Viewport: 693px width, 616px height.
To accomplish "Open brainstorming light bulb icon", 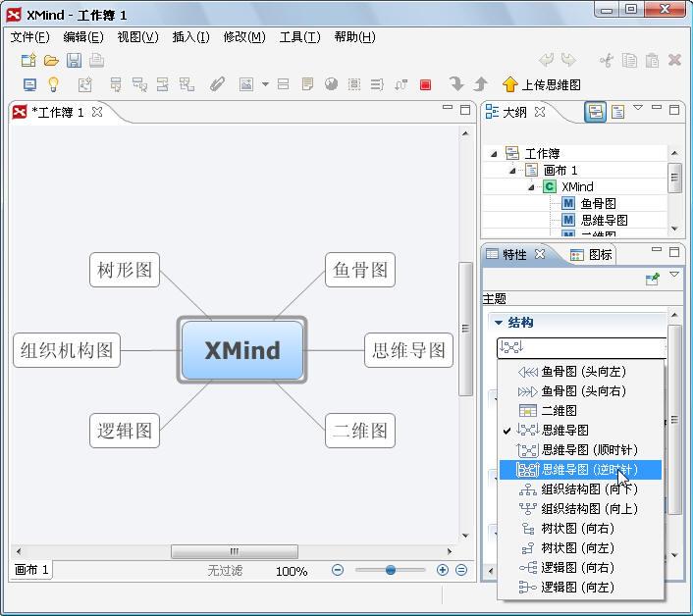I will point(53,84).
